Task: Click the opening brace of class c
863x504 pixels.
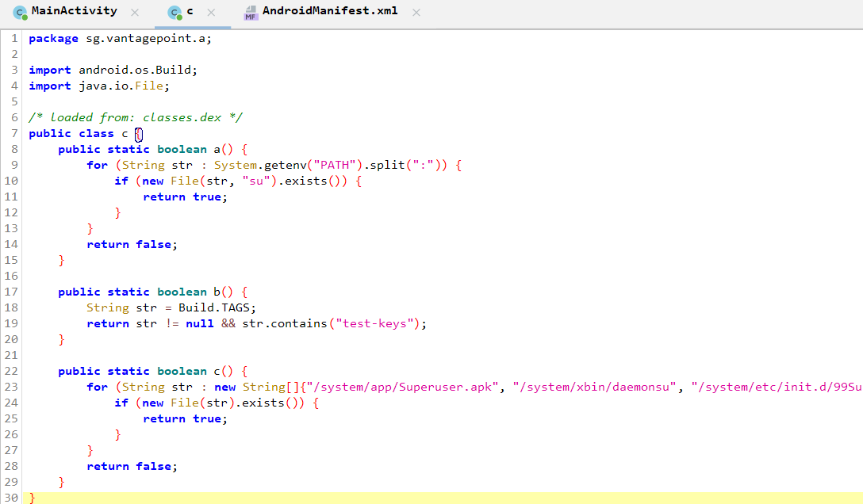Action: pyautogui.click(x=139, y=134)
